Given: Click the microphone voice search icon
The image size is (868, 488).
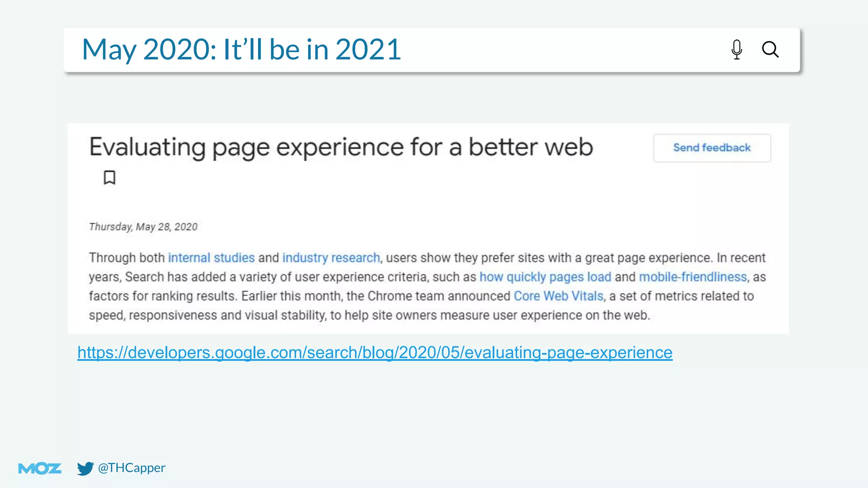Looking at the screenshot, I should click(x=737, y=50).
